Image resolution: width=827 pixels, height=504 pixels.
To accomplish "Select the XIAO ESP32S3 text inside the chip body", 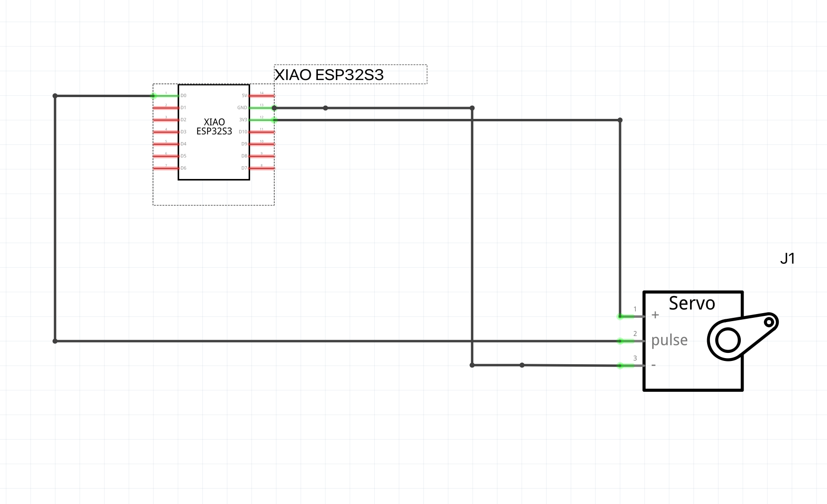I will (214, 127).
